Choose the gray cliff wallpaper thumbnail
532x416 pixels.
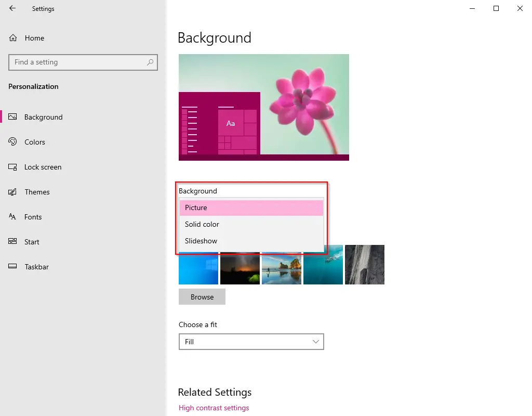tap(365, 265)
